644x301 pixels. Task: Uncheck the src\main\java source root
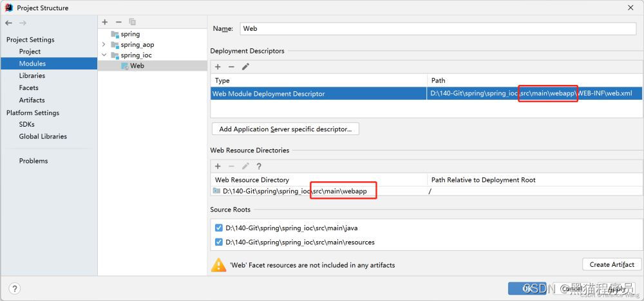(218, 228)
